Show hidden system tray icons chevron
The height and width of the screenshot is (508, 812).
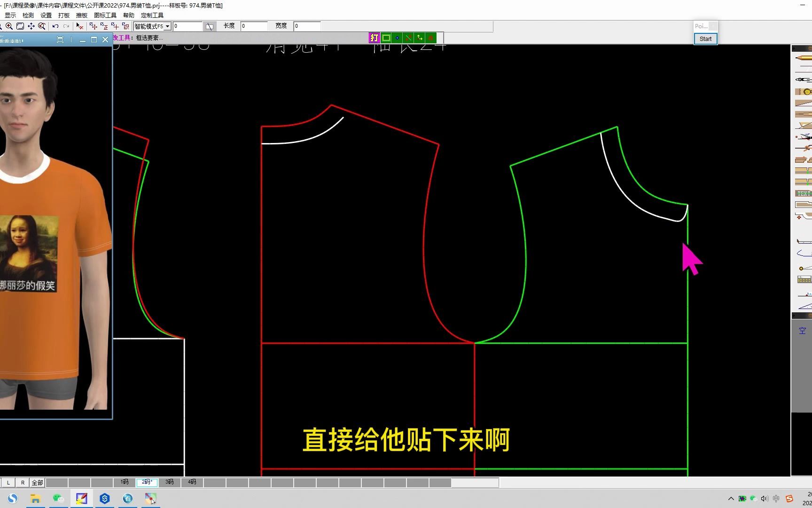731,499
